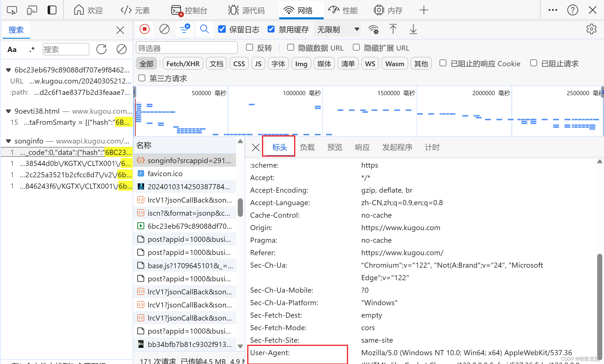Check 已阻止请求 checkbox

click(x=534, y=63)
